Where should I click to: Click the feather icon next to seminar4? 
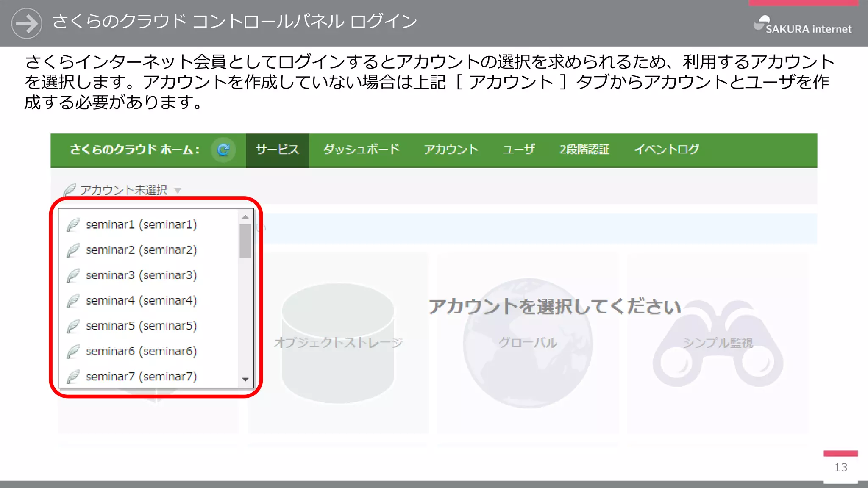tap(73, 301)
